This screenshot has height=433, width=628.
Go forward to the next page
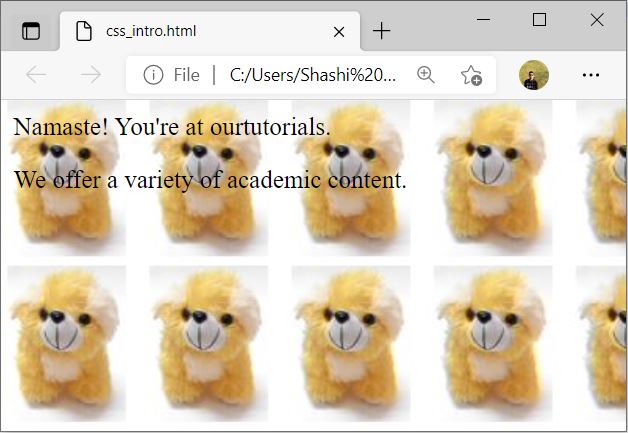pyautogui.click(x=91, y=75)
